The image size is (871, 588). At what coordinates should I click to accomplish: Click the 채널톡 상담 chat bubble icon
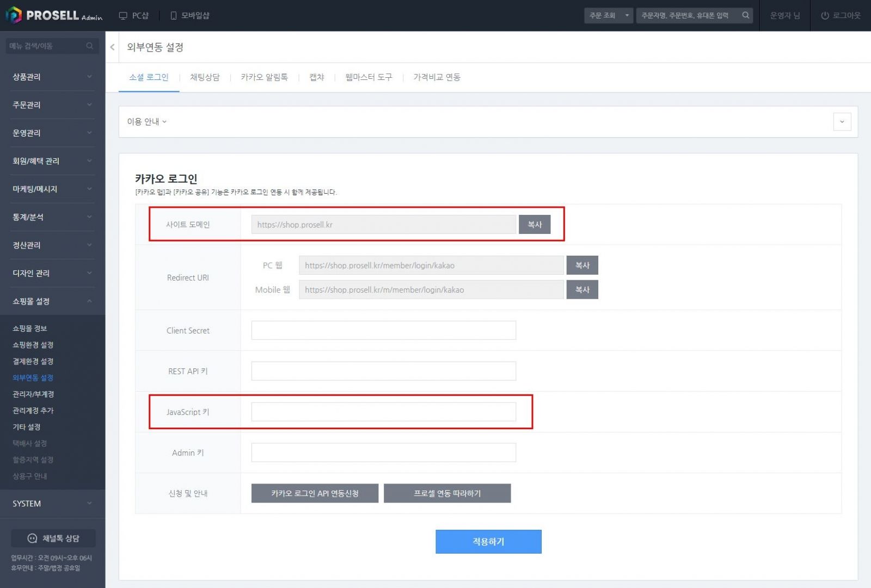click(x=33, y=539)
